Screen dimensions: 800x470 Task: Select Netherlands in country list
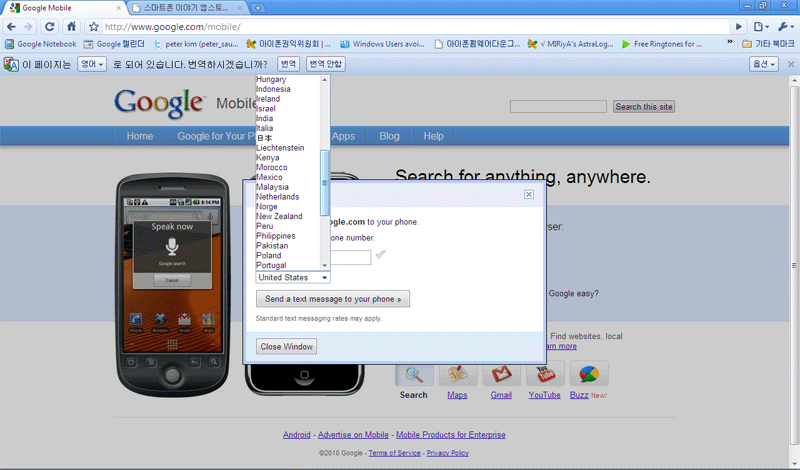click(278, 196)
